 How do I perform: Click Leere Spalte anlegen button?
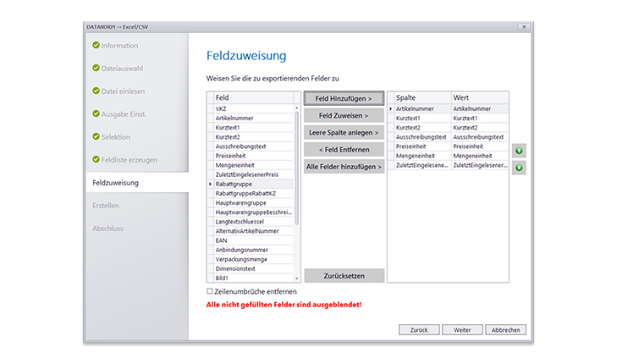(x=344, y=133)
